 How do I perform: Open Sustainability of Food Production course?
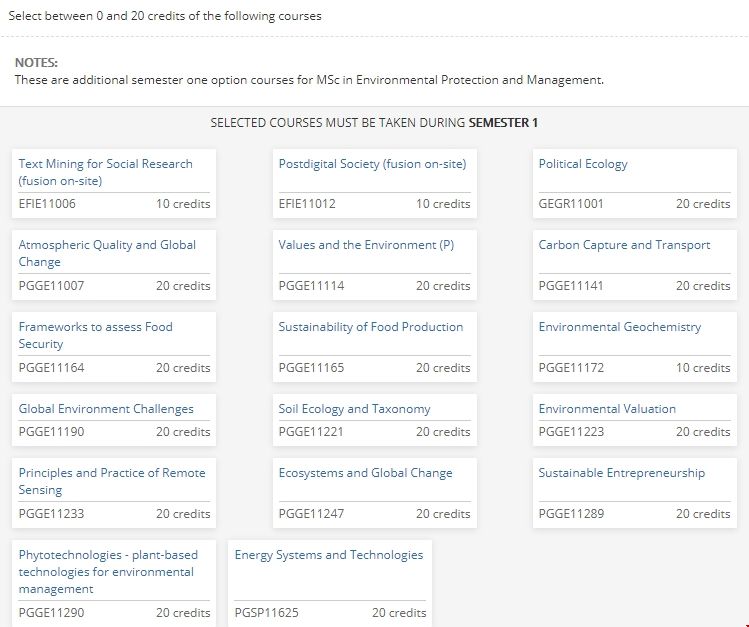[x=371, y=327]
